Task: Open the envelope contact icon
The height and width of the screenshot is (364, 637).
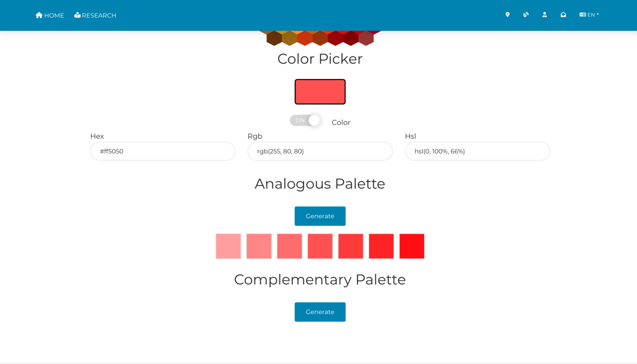Action: point(563,15)
